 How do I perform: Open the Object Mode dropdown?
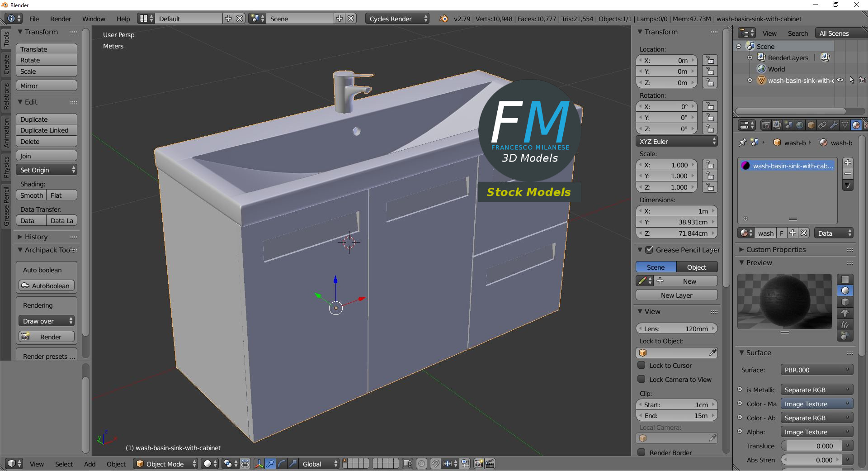coord(165,464)
